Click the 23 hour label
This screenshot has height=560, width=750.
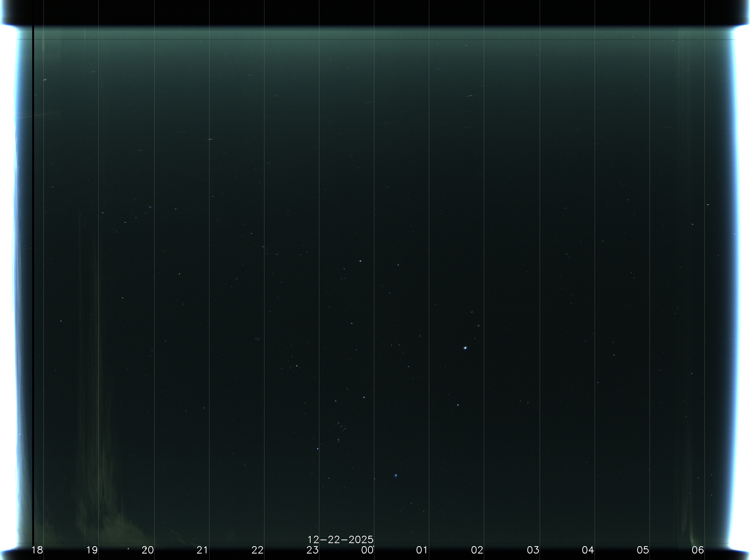(x=312, y=550)
